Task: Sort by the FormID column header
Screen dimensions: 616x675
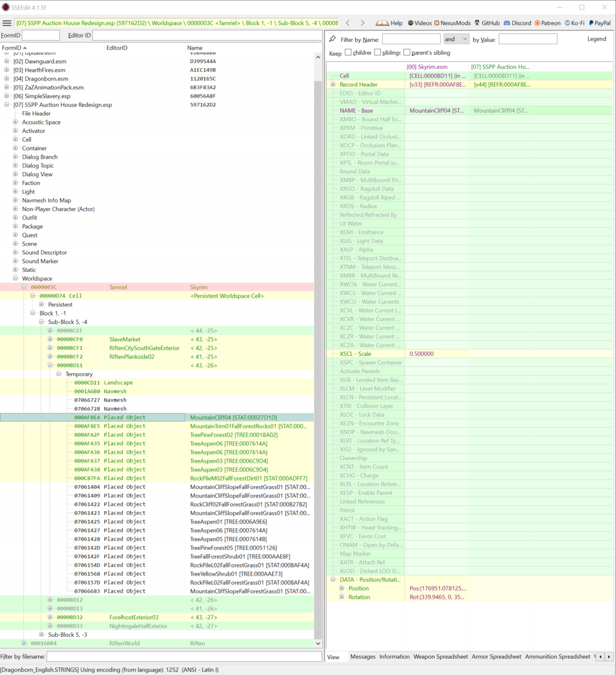Action: click(x=52, y=47)
